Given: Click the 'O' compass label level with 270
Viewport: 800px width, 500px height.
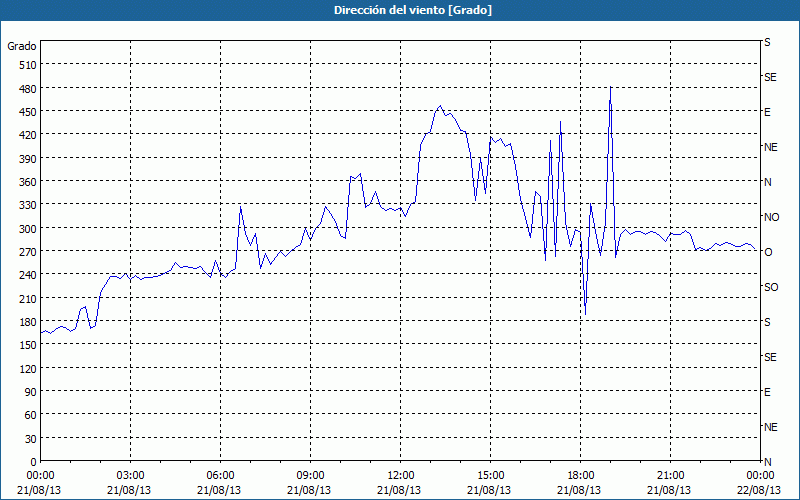Looking at the screenshot, I should click(x=768, y=252).
